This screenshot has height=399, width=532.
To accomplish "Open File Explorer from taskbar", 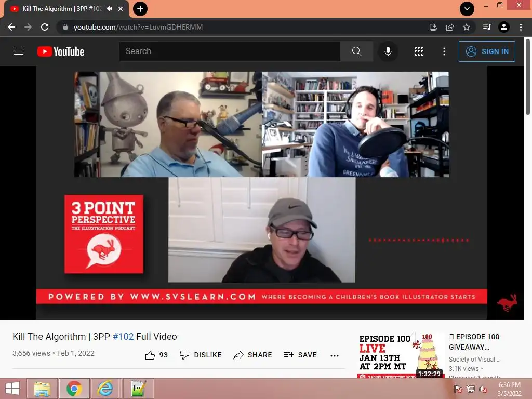I will pos(42,389).
